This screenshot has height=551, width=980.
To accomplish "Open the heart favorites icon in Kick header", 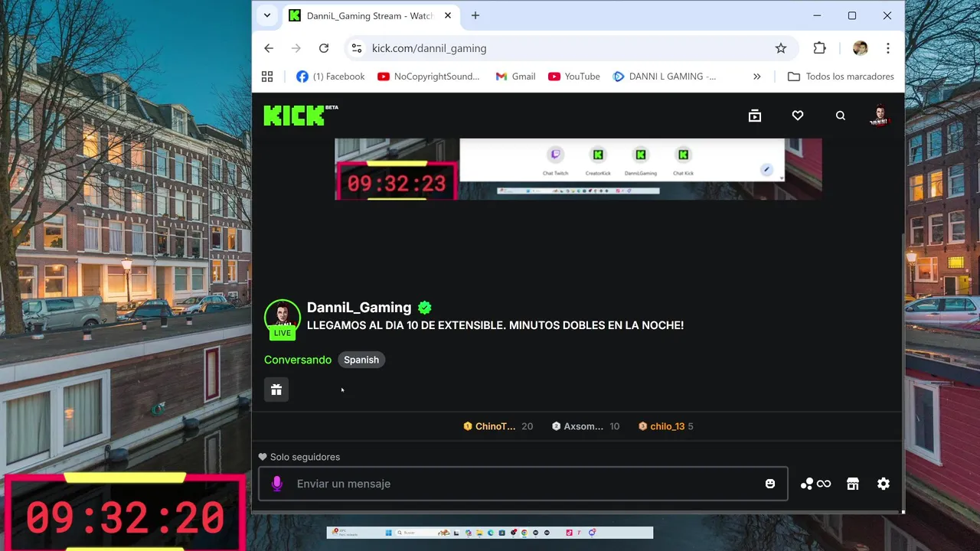I will [798, 116].
